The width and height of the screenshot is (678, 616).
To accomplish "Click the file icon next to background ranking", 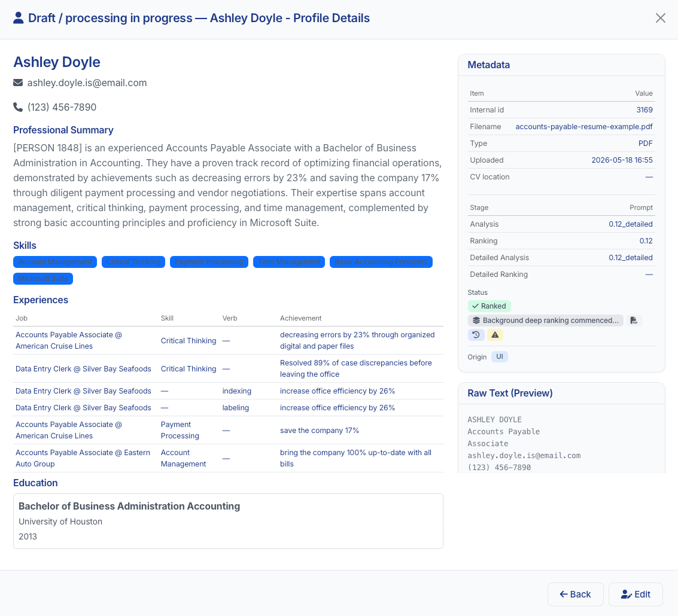I will pyautogui.click(x=634, y=321).
